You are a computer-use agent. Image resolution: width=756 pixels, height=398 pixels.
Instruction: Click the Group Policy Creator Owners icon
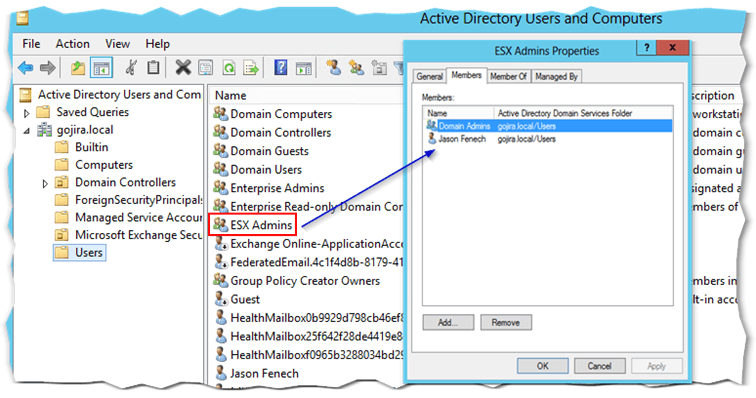[x=220, y=280]
